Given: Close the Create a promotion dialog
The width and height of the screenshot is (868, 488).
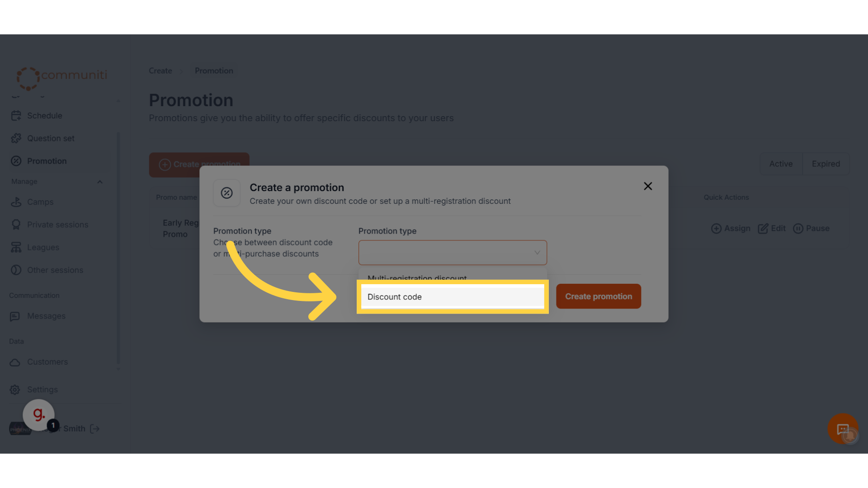Looking at the screenshot, I should pos(648,186).
